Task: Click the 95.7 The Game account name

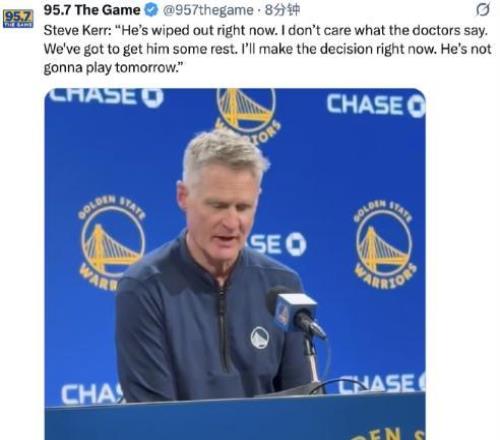Action: pos(92,10)
